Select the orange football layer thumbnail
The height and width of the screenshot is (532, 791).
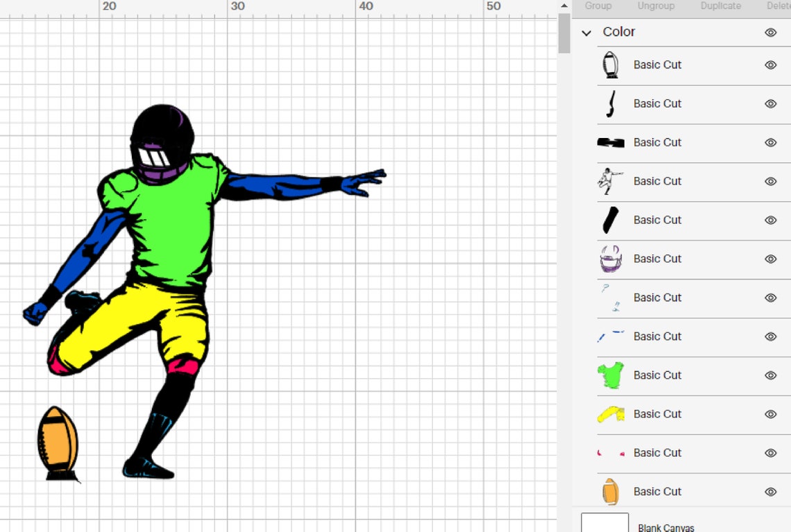tap(610, 491)
